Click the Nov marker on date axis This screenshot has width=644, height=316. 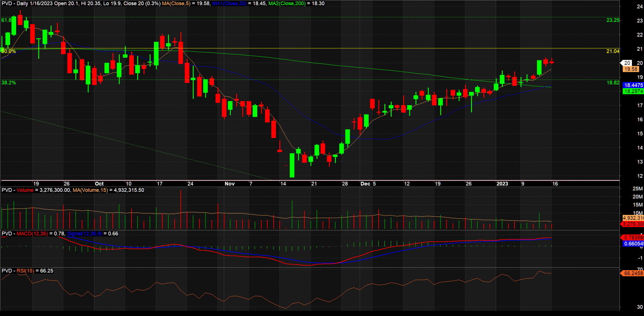229,184
